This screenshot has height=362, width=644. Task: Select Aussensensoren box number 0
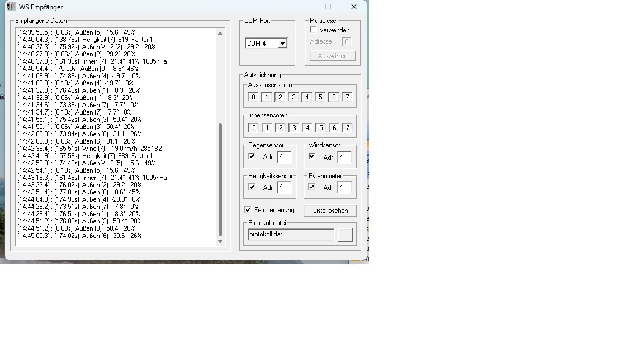(253, 97)
